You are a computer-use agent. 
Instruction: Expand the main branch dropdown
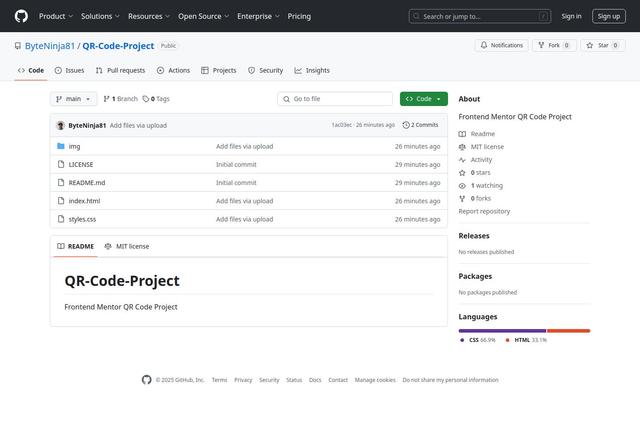[73, 99]
